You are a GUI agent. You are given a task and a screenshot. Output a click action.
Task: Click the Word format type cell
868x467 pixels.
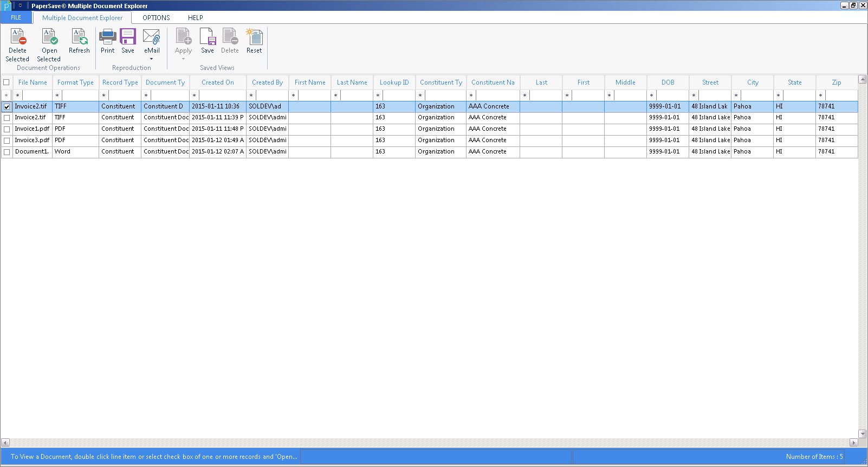[75, 152]
